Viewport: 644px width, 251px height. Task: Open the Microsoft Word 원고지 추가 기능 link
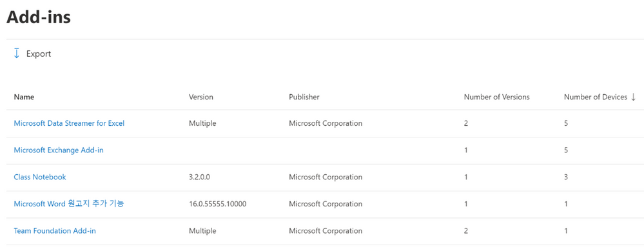pyautogui.click(x=68, y=204)
